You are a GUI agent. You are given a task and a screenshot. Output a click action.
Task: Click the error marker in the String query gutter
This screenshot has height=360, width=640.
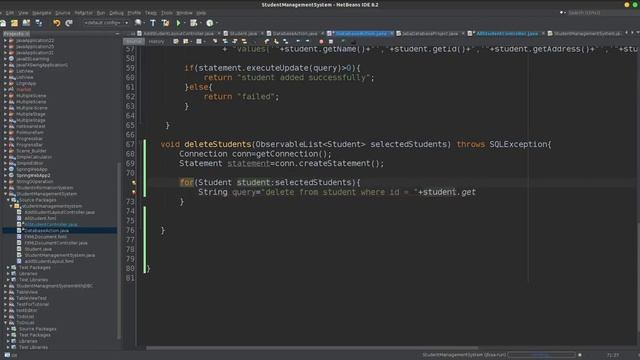(x=134, y=192)
